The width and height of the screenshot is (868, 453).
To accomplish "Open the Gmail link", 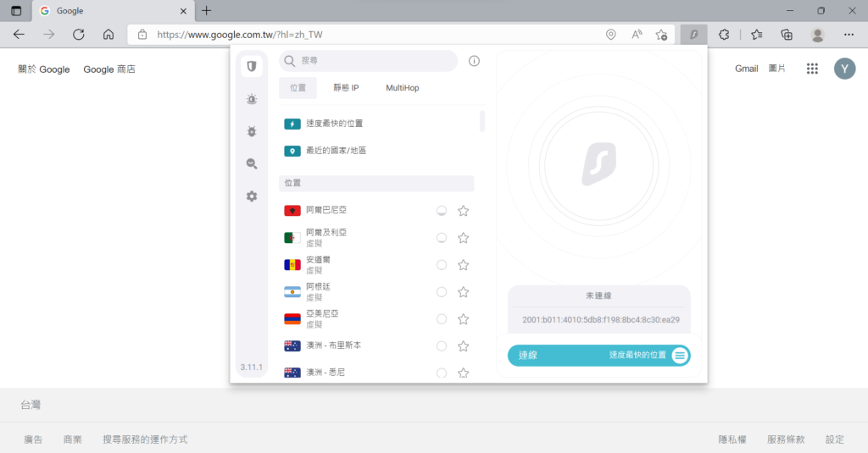I will click(x=746, y=69).
